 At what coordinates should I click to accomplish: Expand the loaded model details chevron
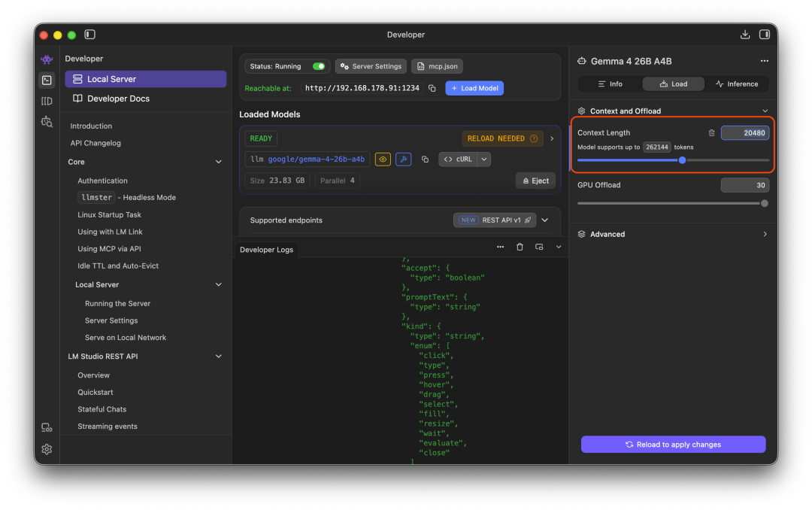552,138
